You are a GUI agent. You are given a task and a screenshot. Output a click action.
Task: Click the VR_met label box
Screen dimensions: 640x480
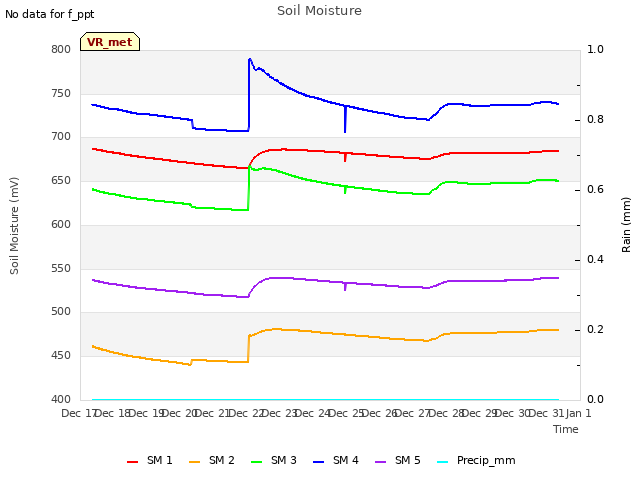coord(110,42)
